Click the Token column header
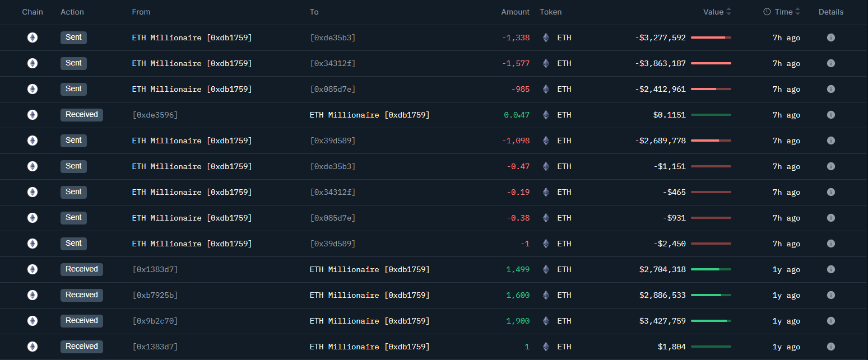868x360 pixels. point(550,12)
